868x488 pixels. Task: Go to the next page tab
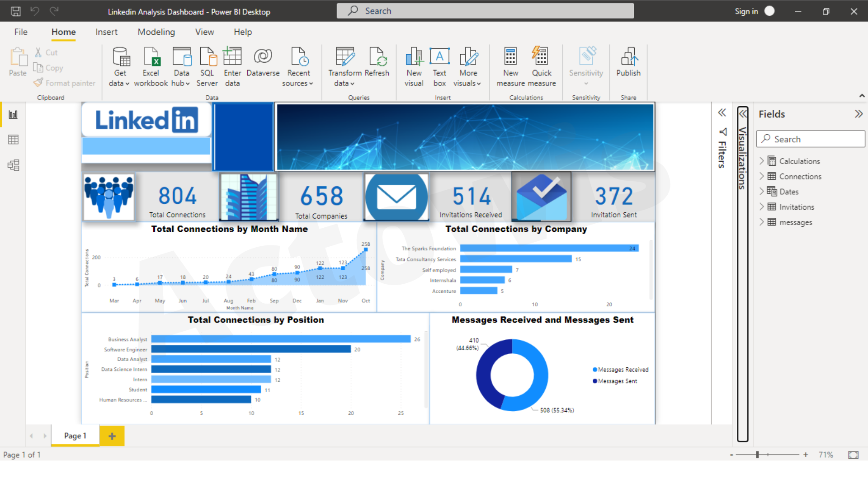[x=45, y=436]
